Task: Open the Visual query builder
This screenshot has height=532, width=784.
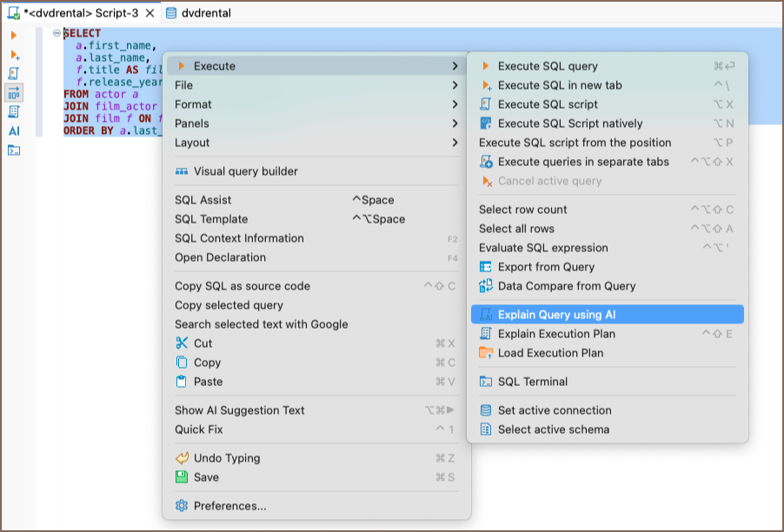Action: click(245, 171)
